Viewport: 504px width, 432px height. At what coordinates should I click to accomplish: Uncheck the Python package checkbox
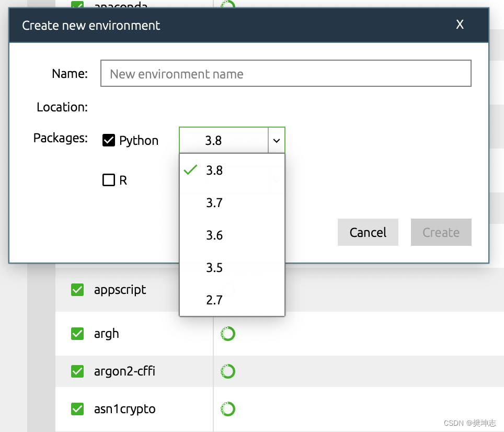(x=109, y=140)
